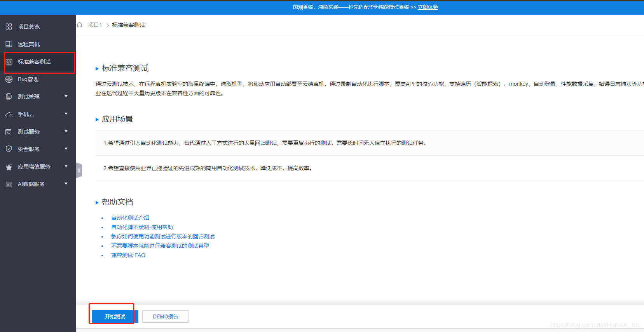
Task: Click the 标准兼容测试 code icon
Action: coord(9,62)
